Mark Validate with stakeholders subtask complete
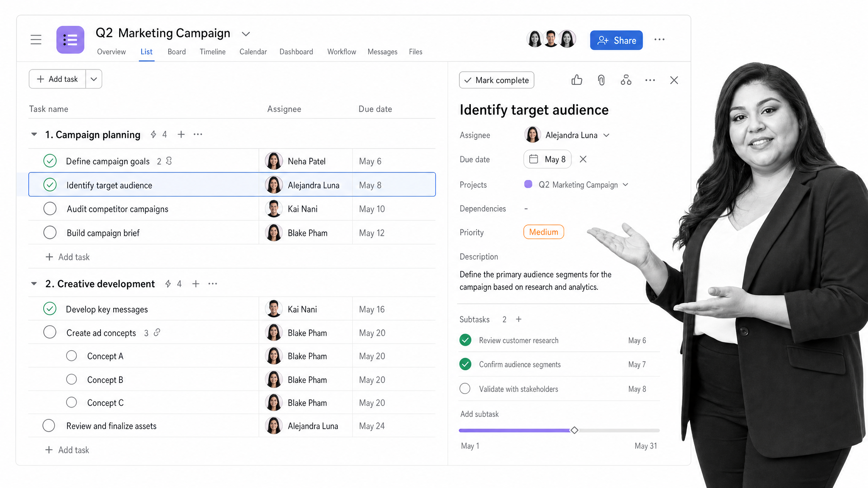This screenshot has width=868, height=488. coord(465,388)
